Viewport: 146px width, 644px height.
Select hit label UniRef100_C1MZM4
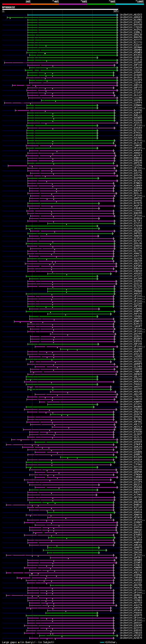pos(131,165)
